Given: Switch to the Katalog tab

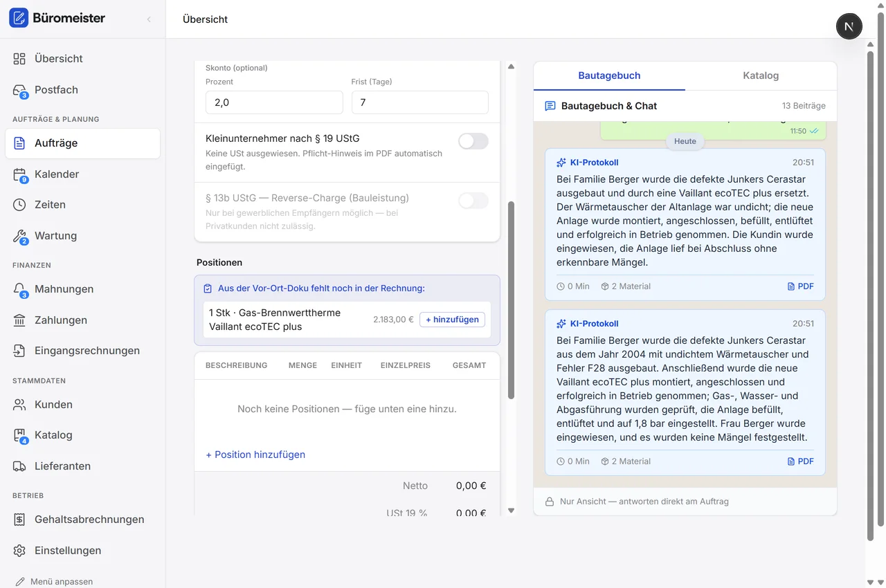Looking at the screenshot, I should [x=761, y=75].
